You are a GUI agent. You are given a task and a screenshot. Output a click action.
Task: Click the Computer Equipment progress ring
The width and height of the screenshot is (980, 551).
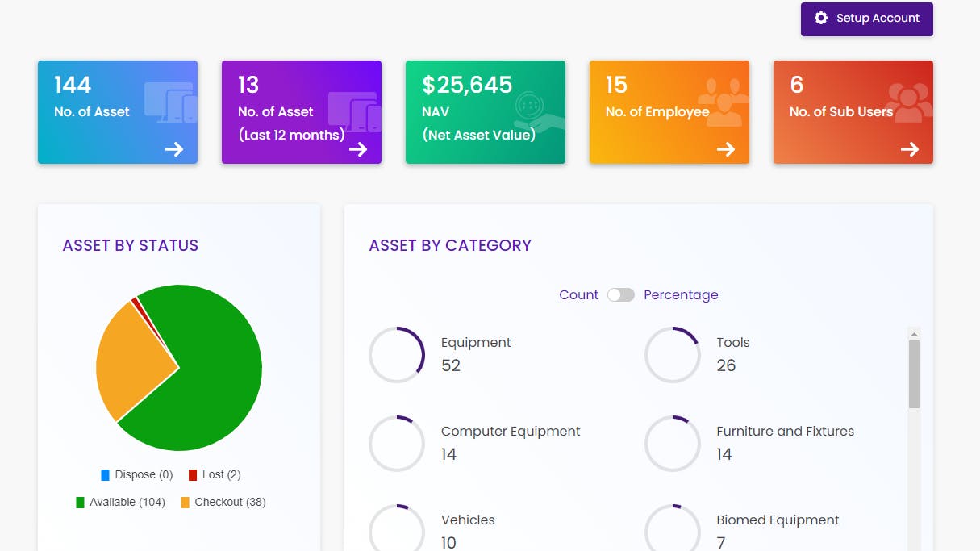click(397, 444)
